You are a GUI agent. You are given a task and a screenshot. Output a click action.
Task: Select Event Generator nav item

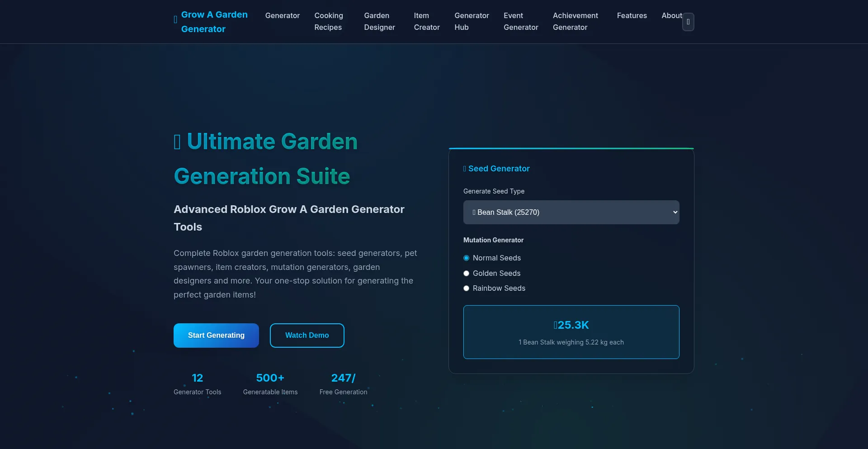[521, 22]
